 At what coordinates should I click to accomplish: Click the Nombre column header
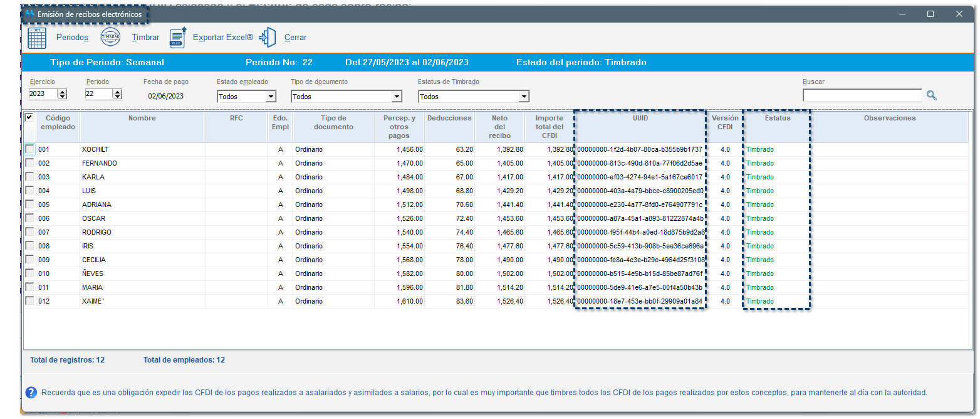[x=142, y=118]
